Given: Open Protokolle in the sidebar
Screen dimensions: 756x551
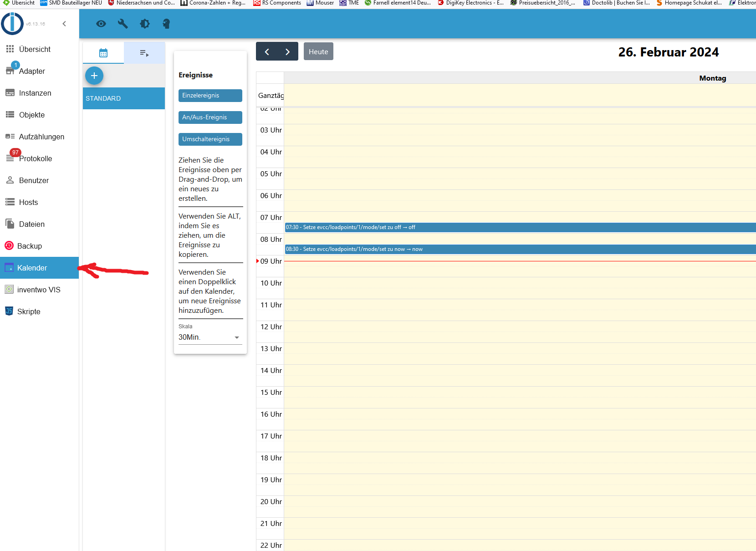Looking at the screenshot, I should pos(40,158).
